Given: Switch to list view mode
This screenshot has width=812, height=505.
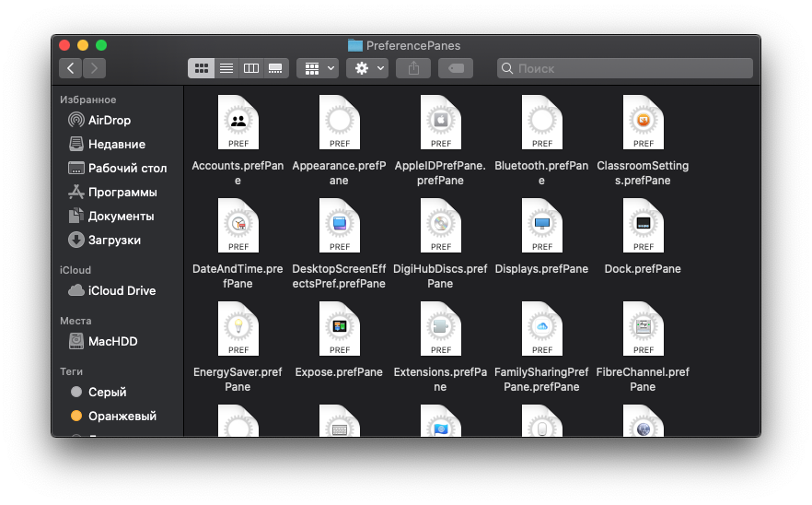Looking at the screenshot, I should (226, 68).
